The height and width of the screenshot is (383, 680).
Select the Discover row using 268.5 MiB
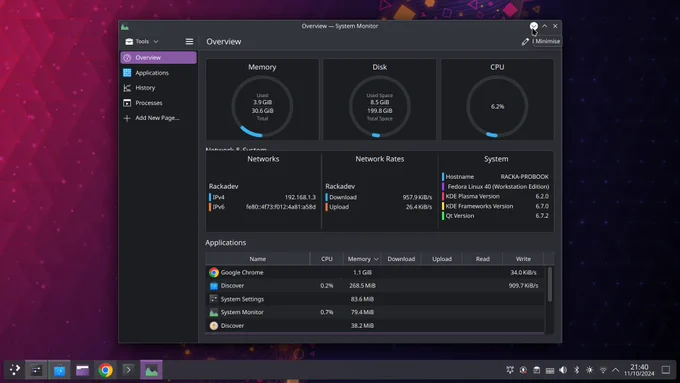[x=375, y=286]
